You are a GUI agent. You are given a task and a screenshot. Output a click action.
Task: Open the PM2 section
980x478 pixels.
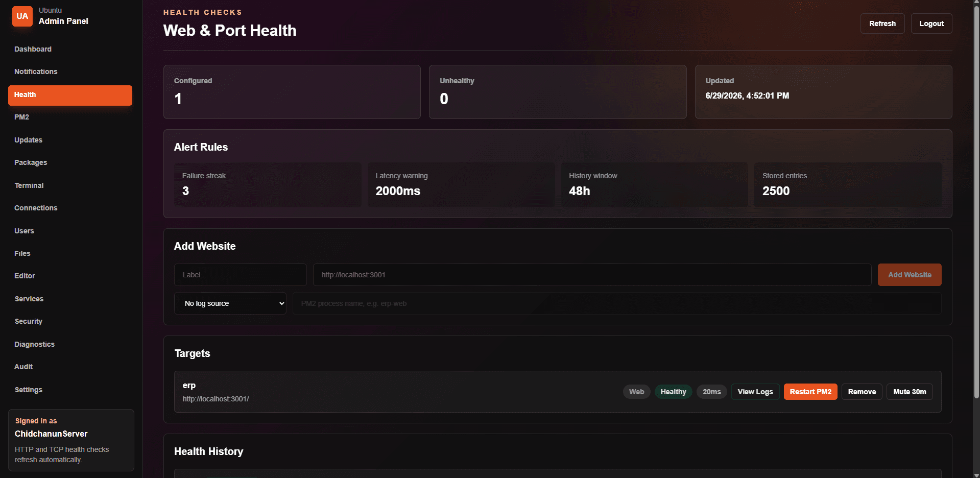(x=21, y=117)
